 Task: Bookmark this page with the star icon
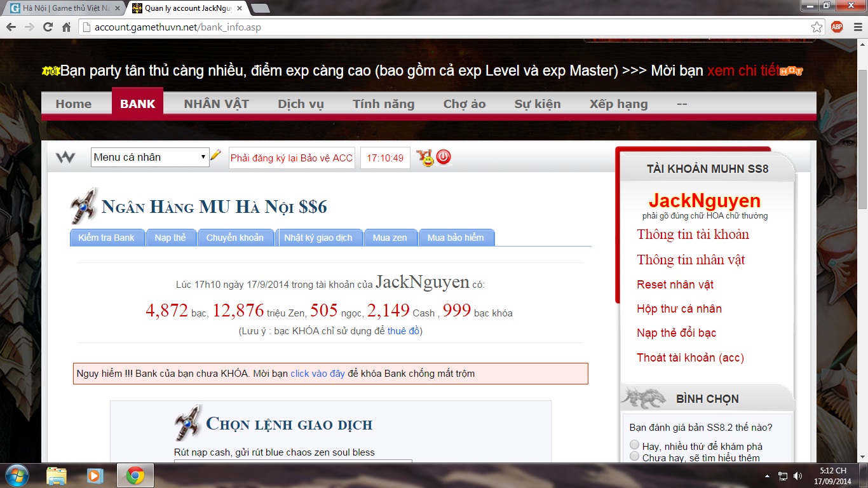pos(817,27)
